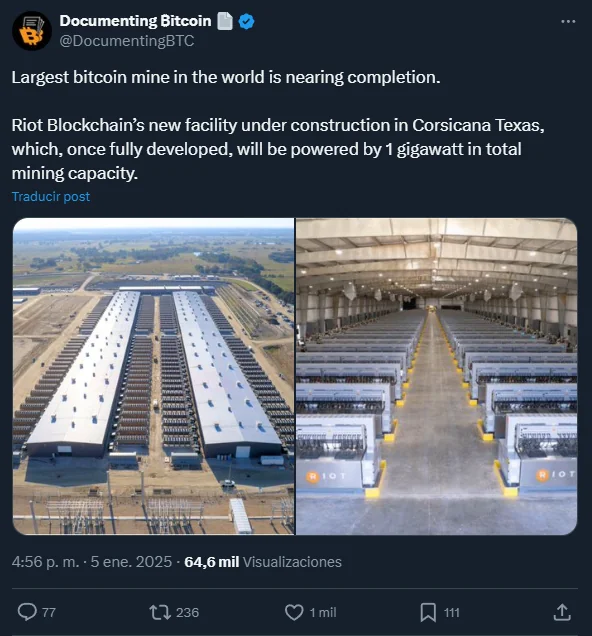The height and width of the screenshot is (636, 592).
Task: Open the three-dot more options menu
Action: 568,21
